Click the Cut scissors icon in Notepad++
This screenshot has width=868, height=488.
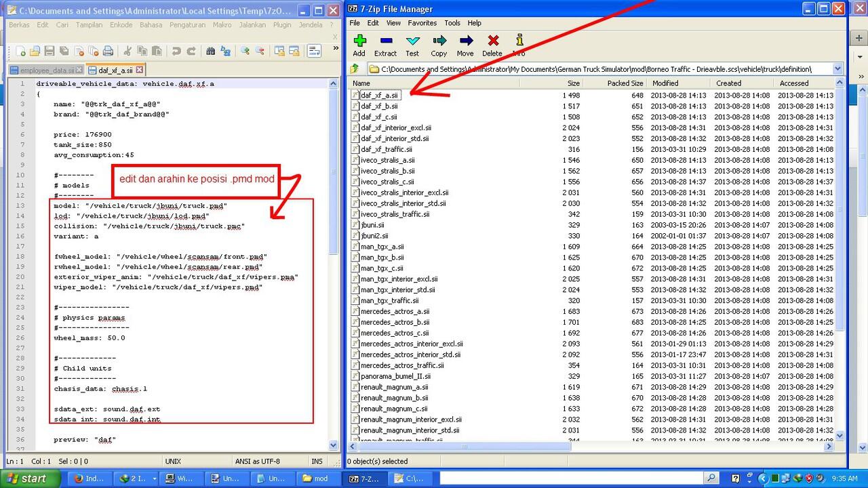pos(126,51)
